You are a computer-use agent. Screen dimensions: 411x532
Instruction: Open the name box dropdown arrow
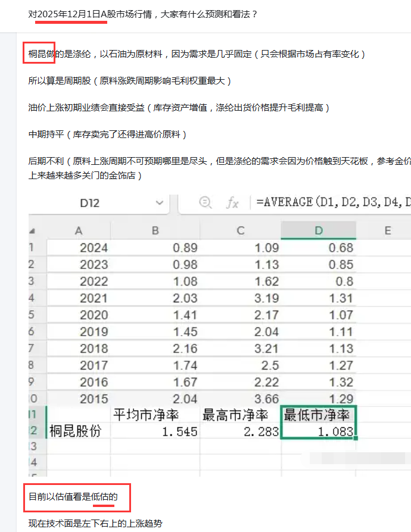tap(159, 203)
